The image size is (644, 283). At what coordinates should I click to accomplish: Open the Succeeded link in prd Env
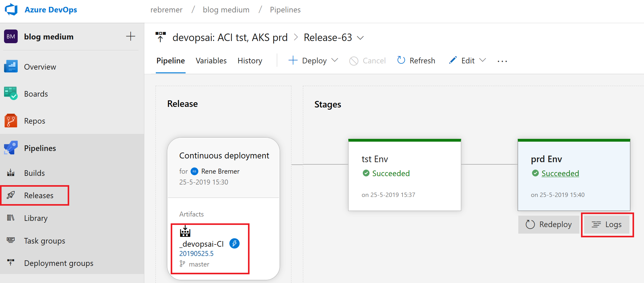pos(560,173)
